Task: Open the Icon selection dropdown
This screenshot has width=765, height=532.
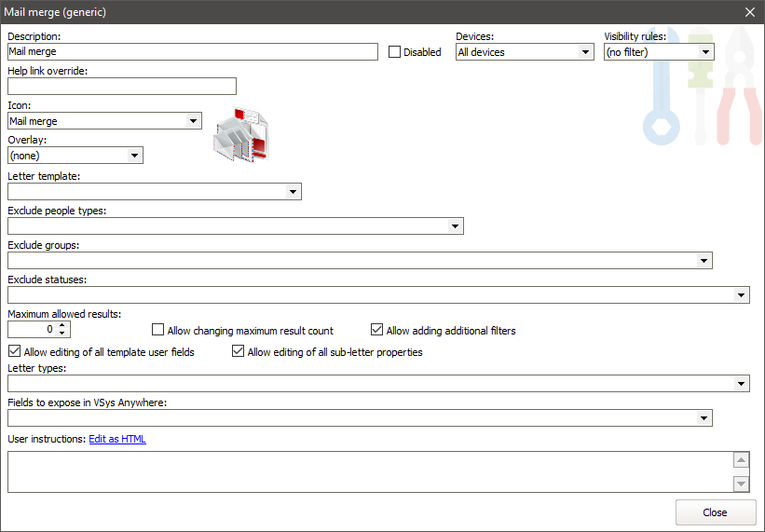Action: pyautogui.click(x=193, y=121)
